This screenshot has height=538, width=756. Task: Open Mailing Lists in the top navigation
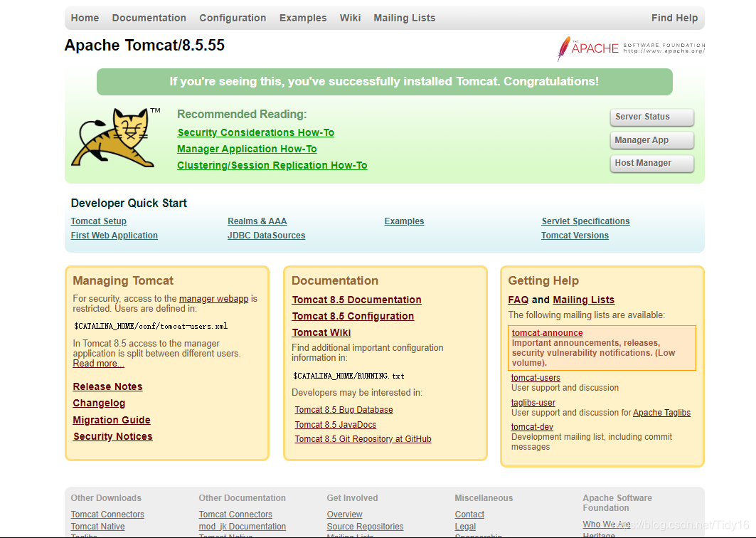pyautogui.click(x=405, y=18)
